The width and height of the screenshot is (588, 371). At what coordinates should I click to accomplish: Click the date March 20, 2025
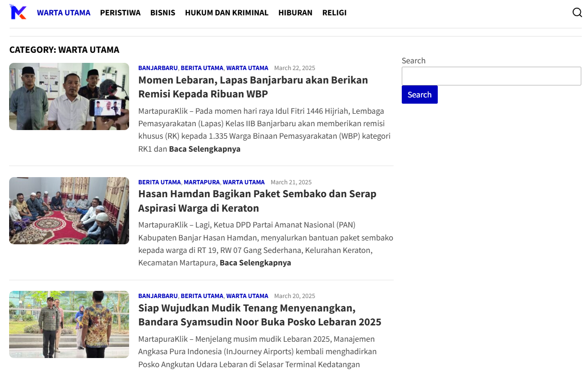click(295, 296)
